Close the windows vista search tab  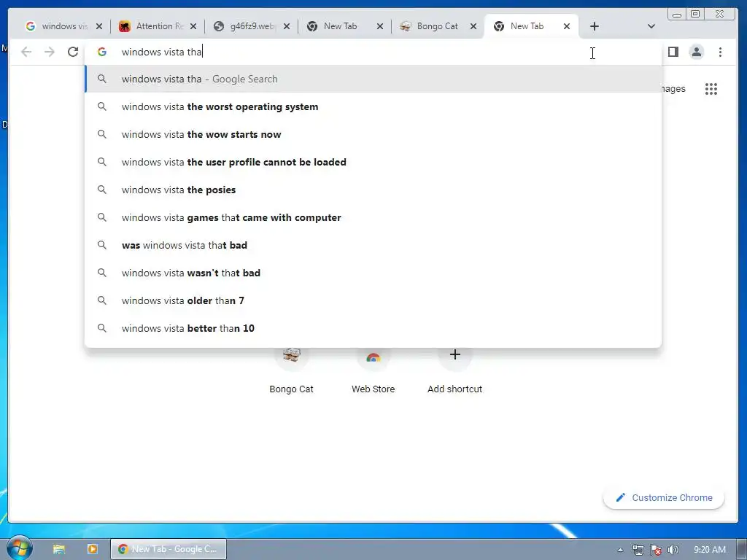click(99, 26)
